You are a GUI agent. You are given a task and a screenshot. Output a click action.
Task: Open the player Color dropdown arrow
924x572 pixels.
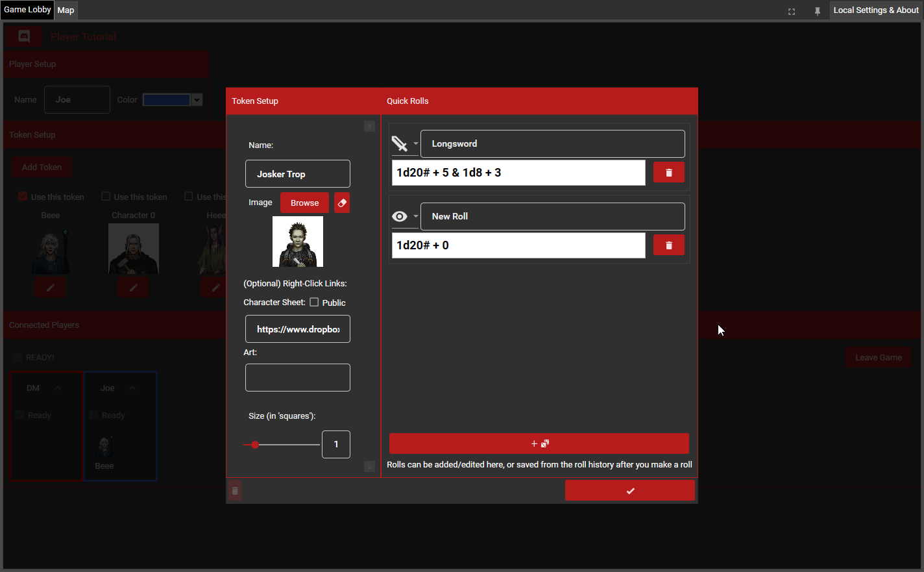(x=197, y=100)
